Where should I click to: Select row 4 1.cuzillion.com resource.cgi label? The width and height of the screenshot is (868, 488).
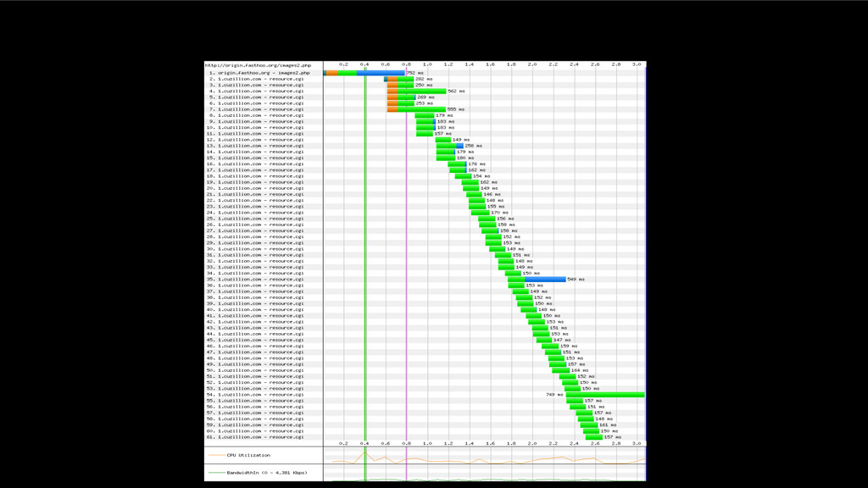256,91
